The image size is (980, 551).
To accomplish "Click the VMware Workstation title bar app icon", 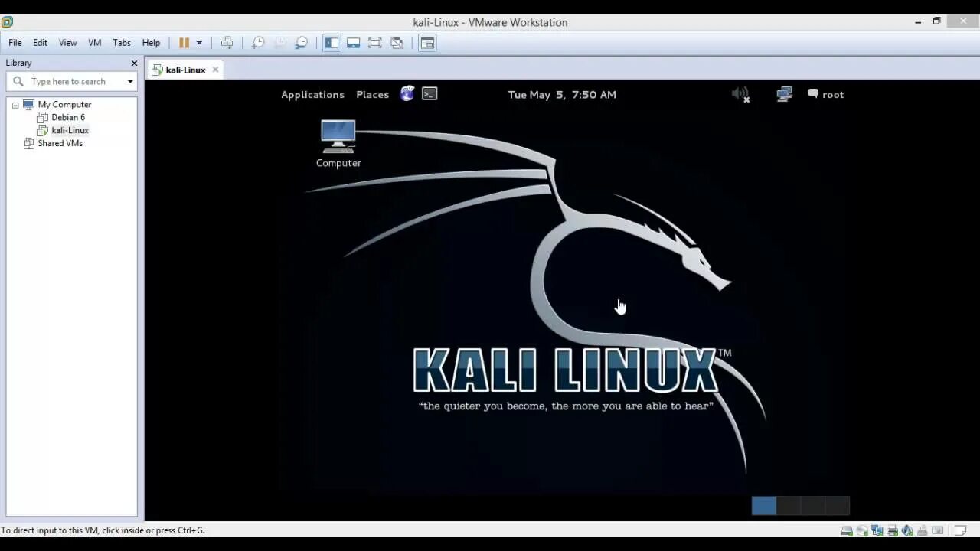I will click(8, 21).
